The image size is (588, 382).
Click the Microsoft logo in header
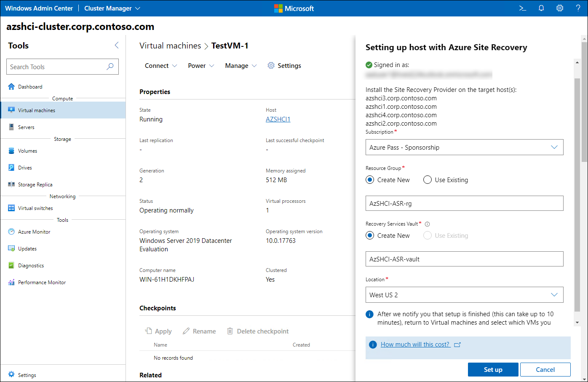[278, 8]
